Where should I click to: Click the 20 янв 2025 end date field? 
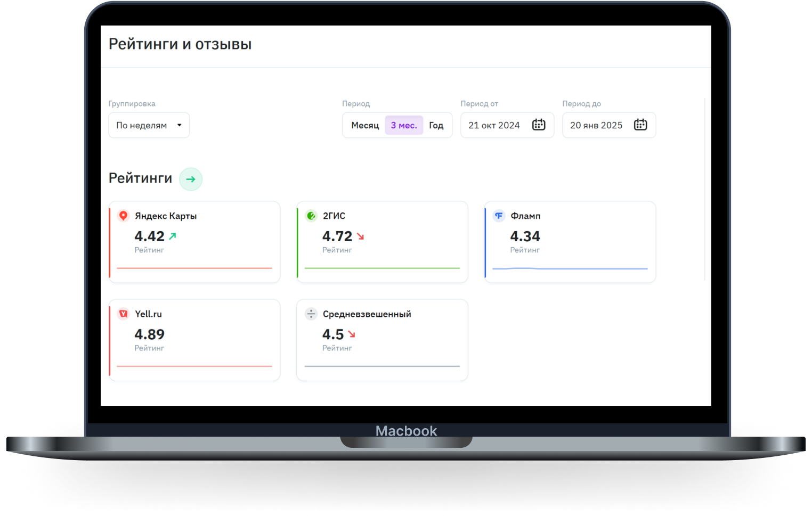click(596, 125)
